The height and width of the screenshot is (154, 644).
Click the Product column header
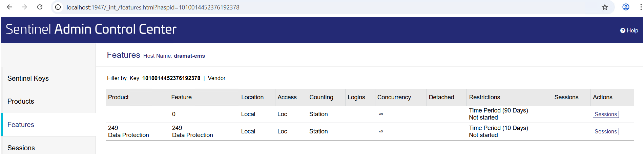click(x=118, y=97)
